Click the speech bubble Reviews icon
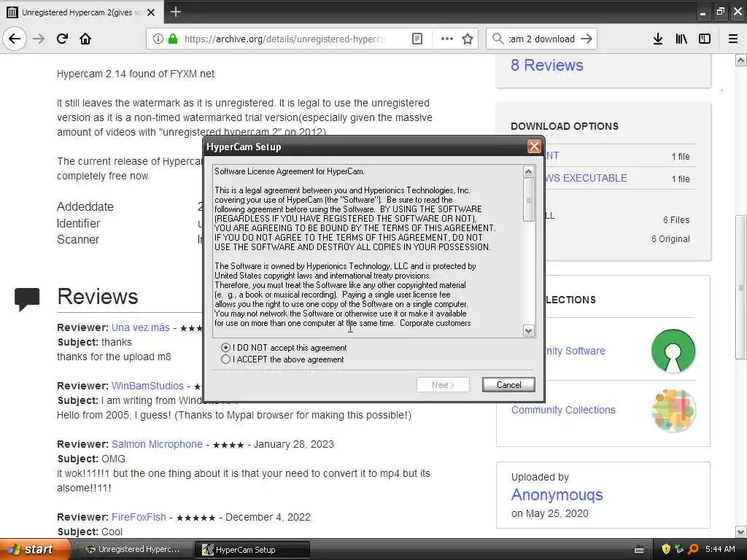This screenshot has height=560, width=747. (27, 299)
